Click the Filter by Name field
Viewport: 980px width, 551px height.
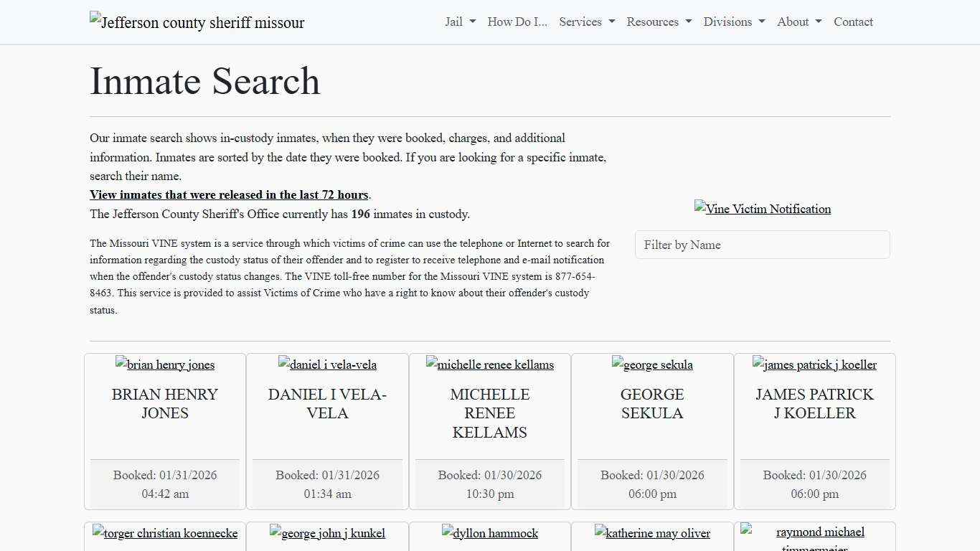(762, 245)
